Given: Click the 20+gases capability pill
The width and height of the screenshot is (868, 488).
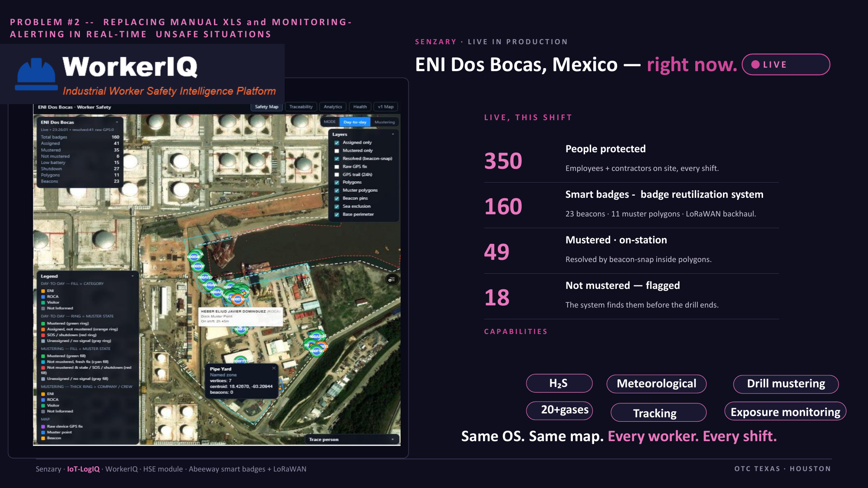Looking at the screenshot, I should tap(559, 410).
